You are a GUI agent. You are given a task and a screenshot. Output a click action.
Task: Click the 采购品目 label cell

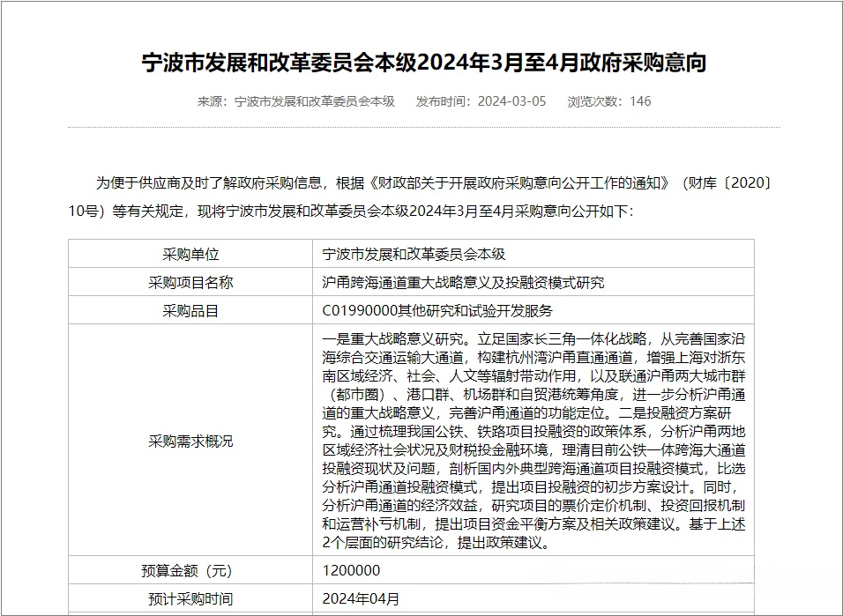190,311
